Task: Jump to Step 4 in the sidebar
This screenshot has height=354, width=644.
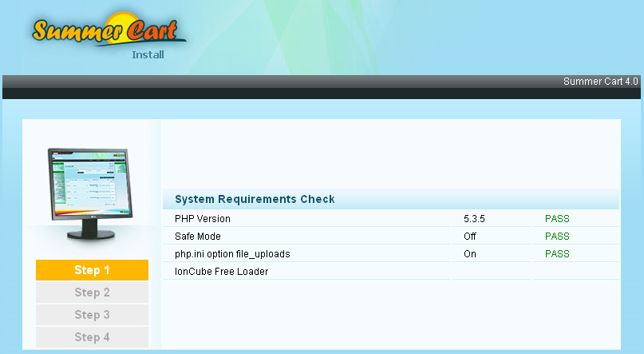Action: pyautogui.click(x=92, y=337)
